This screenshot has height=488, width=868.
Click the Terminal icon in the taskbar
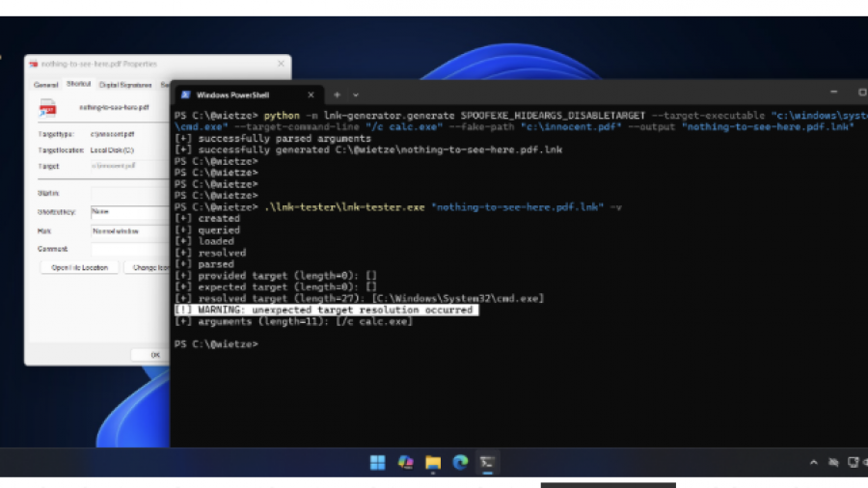click(489, 463)
